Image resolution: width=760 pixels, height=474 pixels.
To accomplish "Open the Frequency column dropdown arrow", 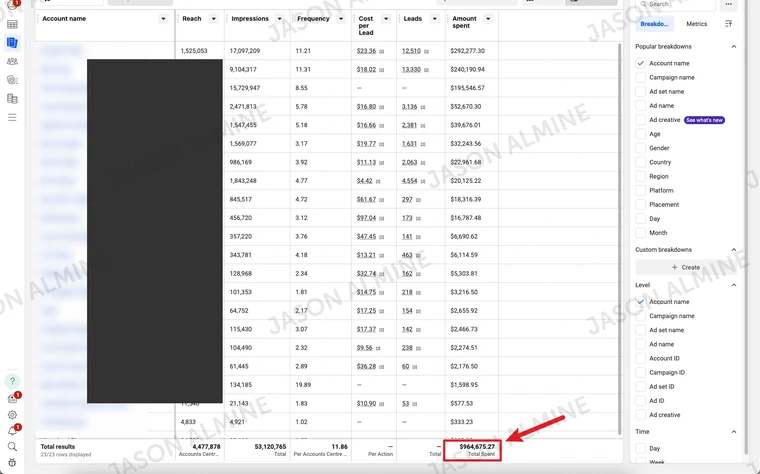I will 341,19.
